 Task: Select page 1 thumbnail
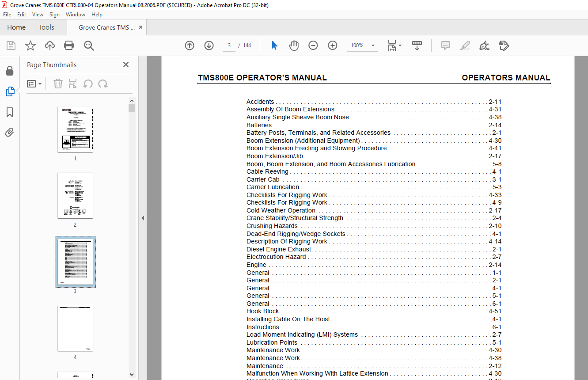click(75, 129)
